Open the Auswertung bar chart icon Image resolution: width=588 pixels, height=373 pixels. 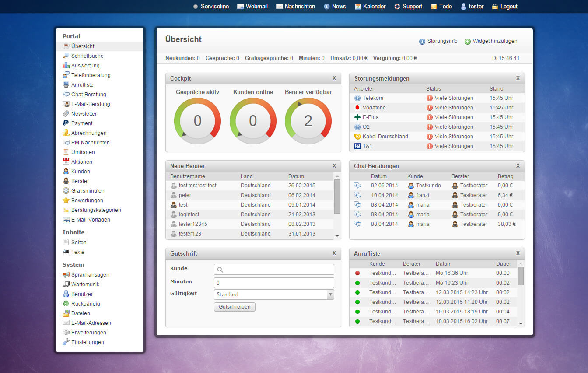click(x=66, y=65)
